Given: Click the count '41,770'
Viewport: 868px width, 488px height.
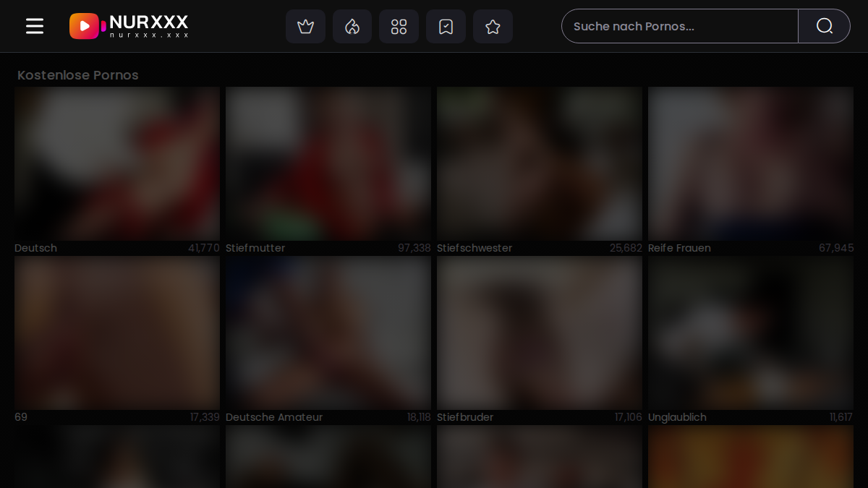Looking at the screenshot, I should 204,248.
